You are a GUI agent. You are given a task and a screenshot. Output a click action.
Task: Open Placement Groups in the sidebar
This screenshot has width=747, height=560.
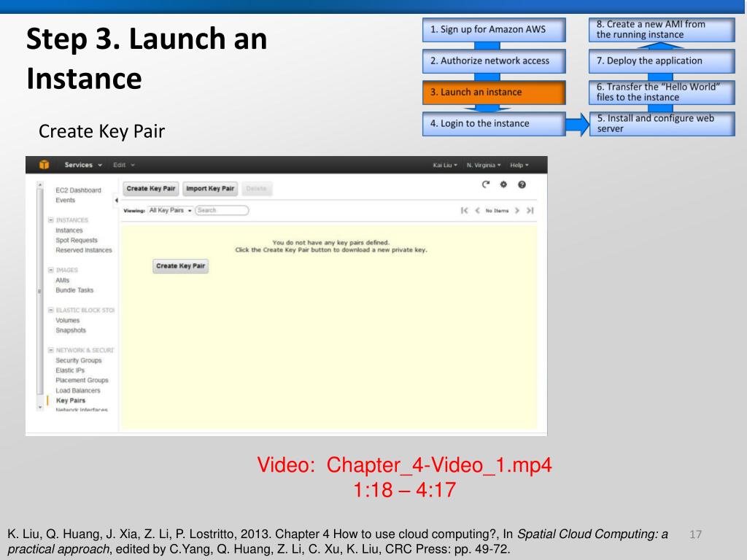tap(82, 380)
